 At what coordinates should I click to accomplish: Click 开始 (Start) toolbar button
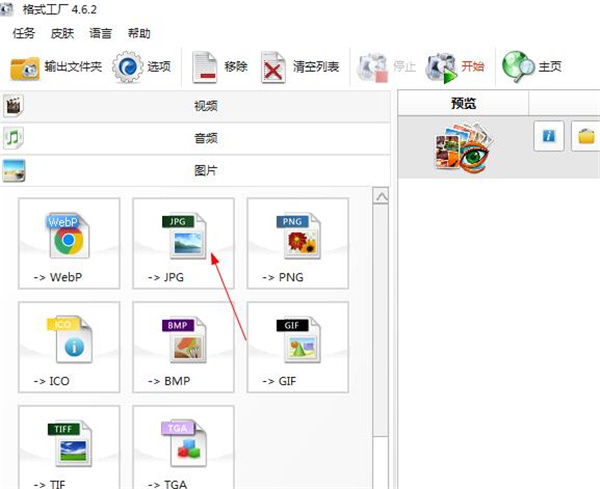click(456, 67)
